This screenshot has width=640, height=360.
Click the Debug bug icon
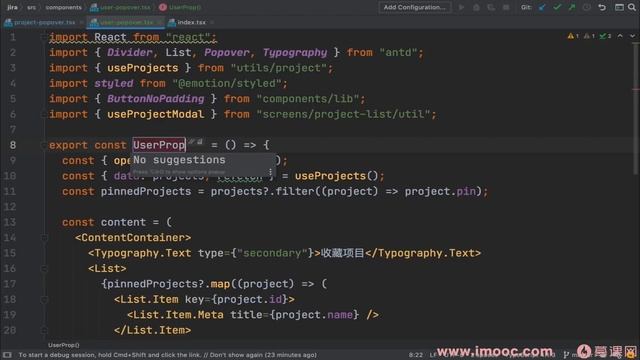click(476, 7)
